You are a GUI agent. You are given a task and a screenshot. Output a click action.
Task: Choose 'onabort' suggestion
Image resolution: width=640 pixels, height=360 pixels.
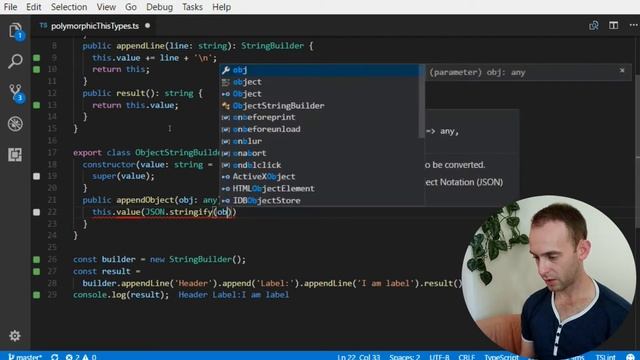320,153
